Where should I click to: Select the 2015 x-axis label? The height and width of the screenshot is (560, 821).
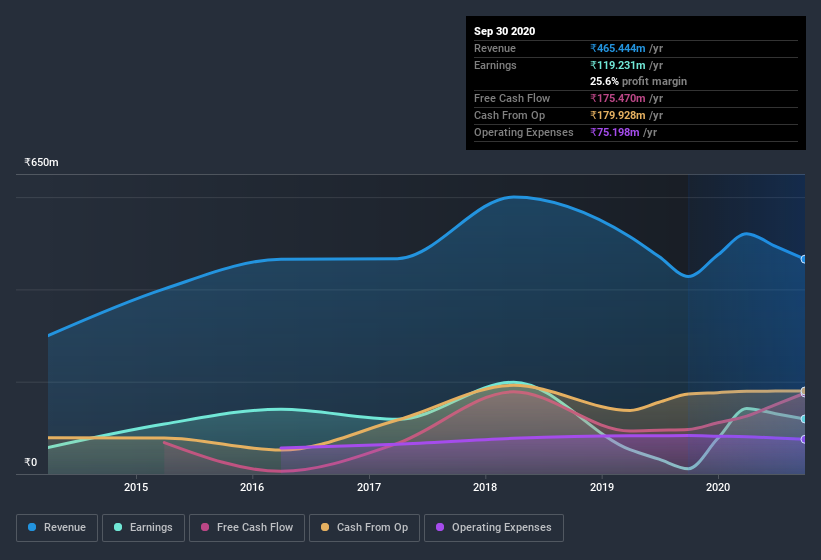tap(136, 487)
